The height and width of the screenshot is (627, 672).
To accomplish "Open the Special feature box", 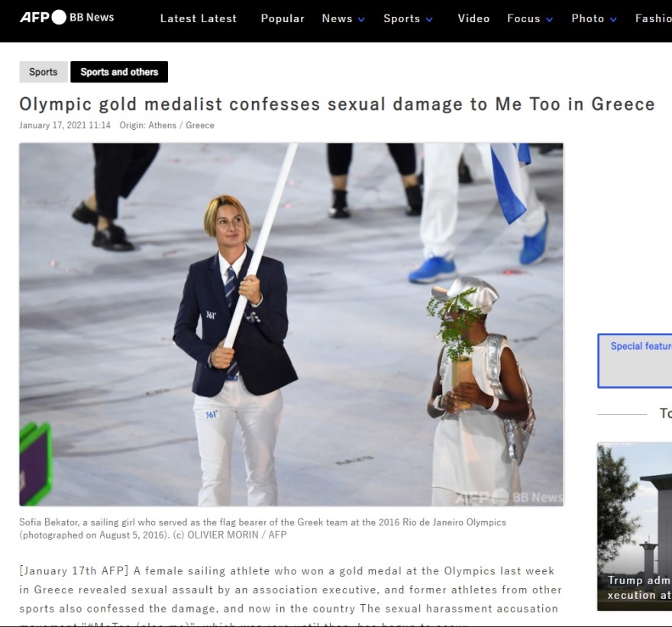I will (x=635, y=361).
